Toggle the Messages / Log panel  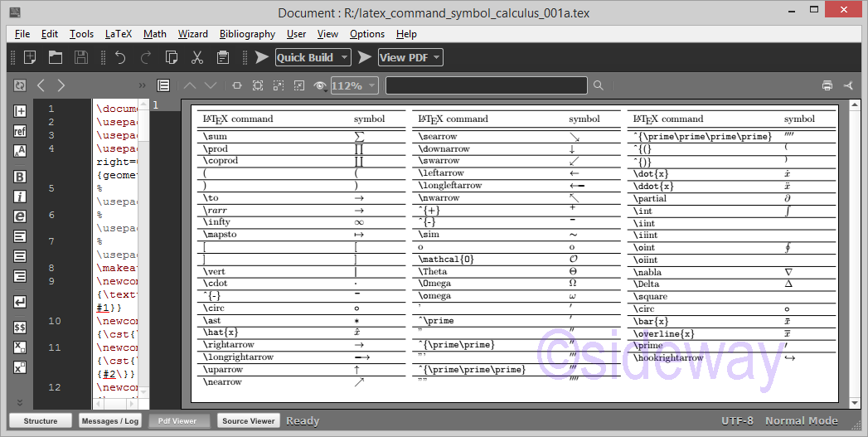pyautogui.click(x=109, y=420)
